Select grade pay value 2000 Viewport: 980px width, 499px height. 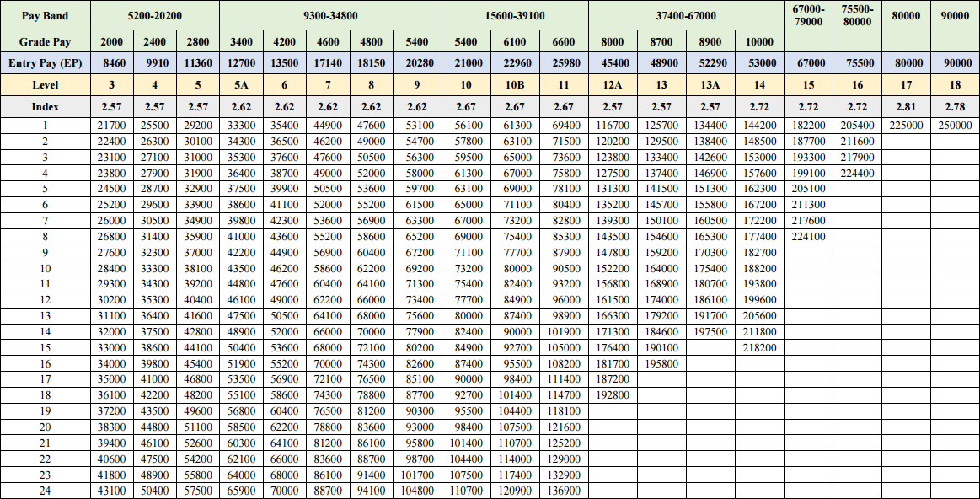point(112,42)
